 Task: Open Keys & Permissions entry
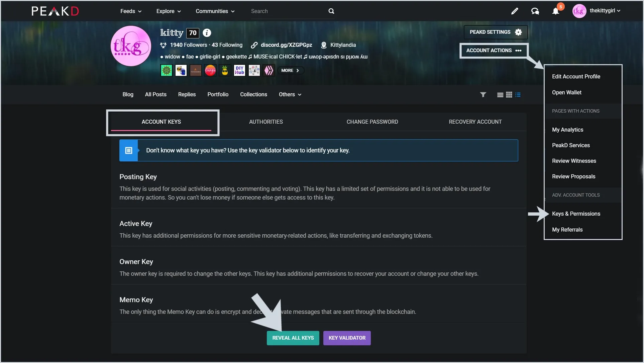pyautogui.click(x=576, y=214)
